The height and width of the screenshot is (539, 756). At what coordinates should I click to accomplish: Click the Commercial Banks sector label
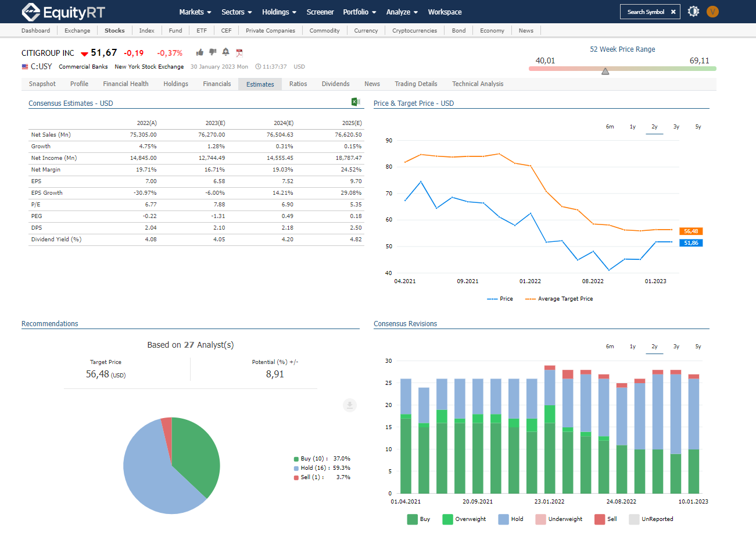coord(83,66)
